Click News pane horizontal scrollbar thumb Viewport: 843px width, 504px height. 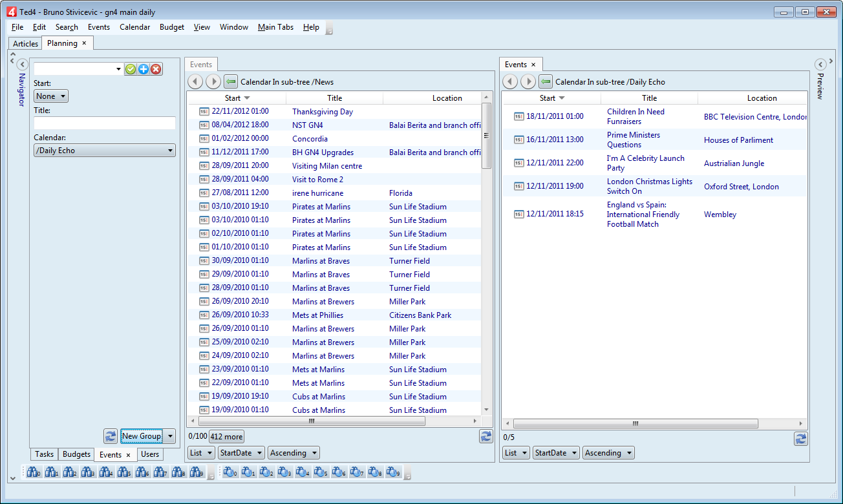point(312,421)
